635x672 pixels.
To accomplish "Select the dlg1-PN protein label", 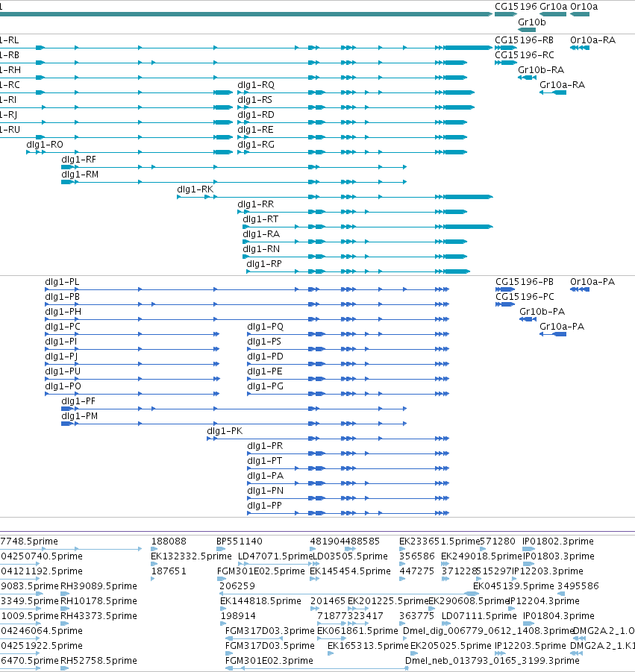I will (265, 490).
